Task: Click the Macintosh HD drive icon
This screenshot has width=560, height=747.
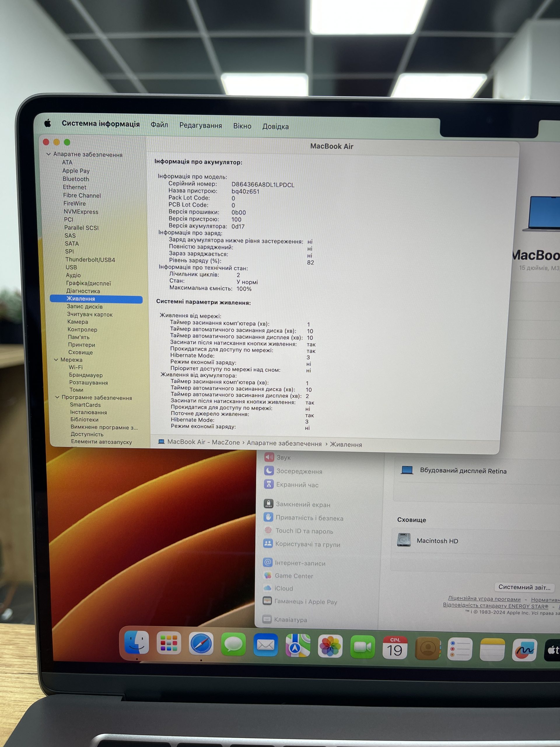Action: tap(404, 540)
